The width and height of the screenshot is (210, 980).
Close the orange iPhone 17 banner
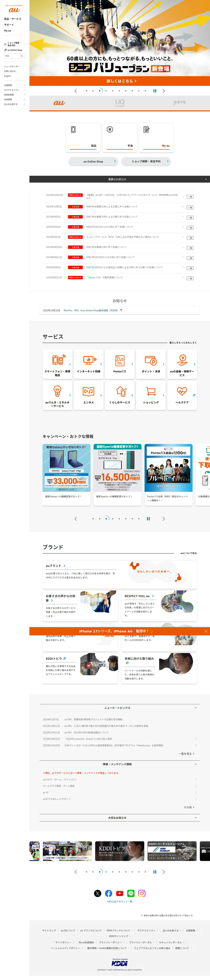206,631
